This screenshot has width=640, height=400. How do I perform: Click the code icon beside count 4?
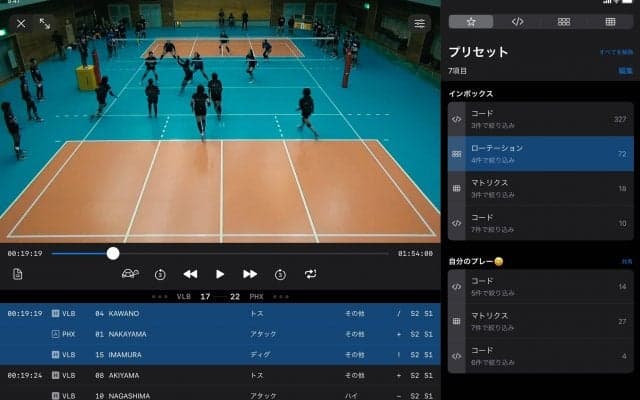[456, 356]
